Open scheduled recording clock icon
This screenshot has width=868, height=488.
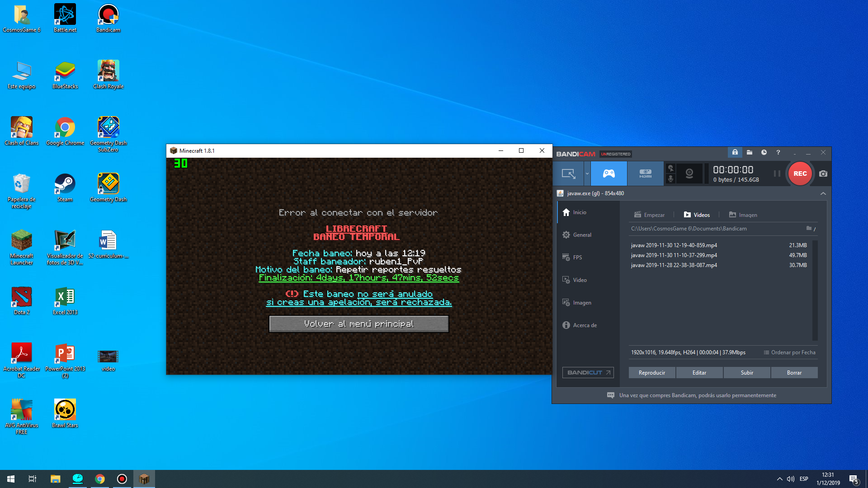[x=764, y=153]
